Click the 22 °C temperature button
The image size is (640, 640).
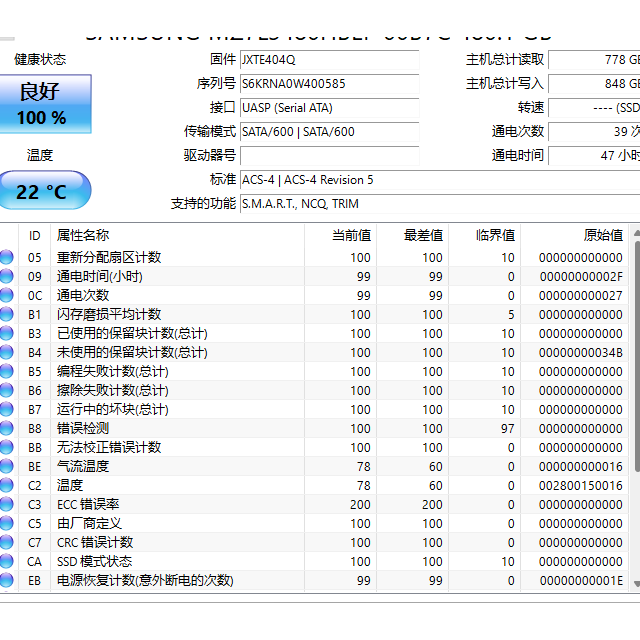[x=45, y=190]
